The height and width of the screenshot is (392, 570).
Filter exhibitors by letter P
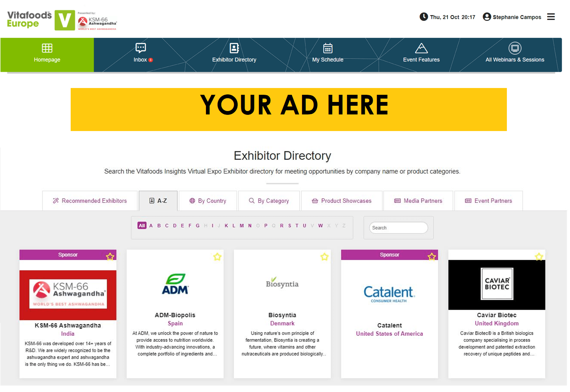[266, 225]
